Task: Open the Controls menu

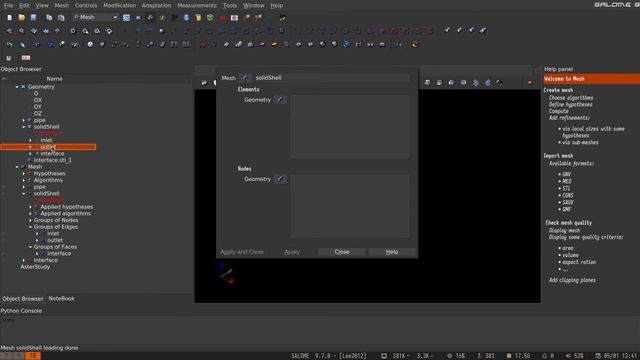Action: [x=86, y=5]
